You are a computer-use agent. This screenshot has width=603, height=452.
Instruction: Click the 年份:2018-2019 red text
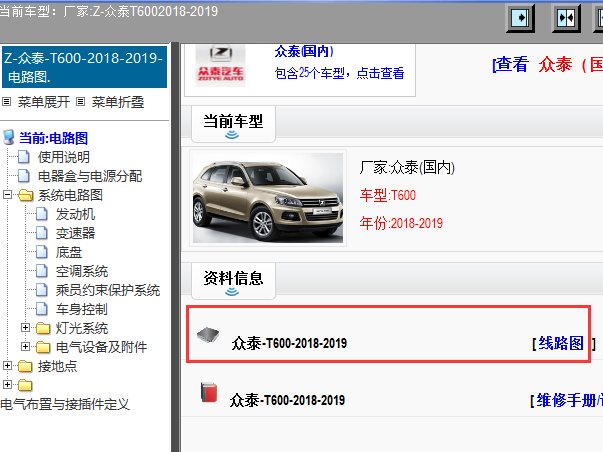coord(401,223)
